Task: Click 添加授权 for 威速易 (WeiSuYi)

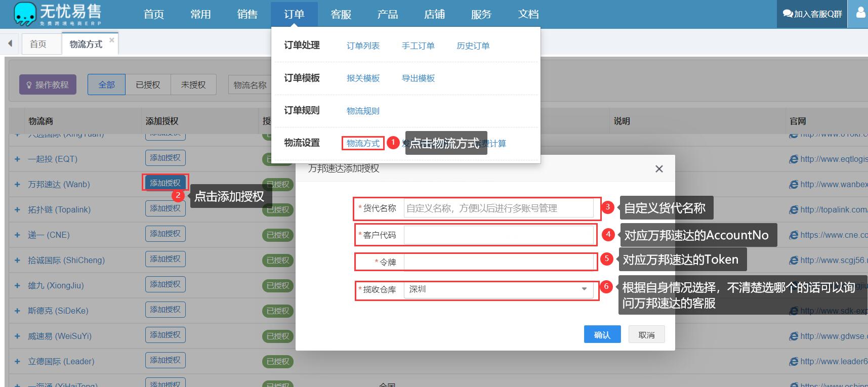Action: (x=165, y=335)
